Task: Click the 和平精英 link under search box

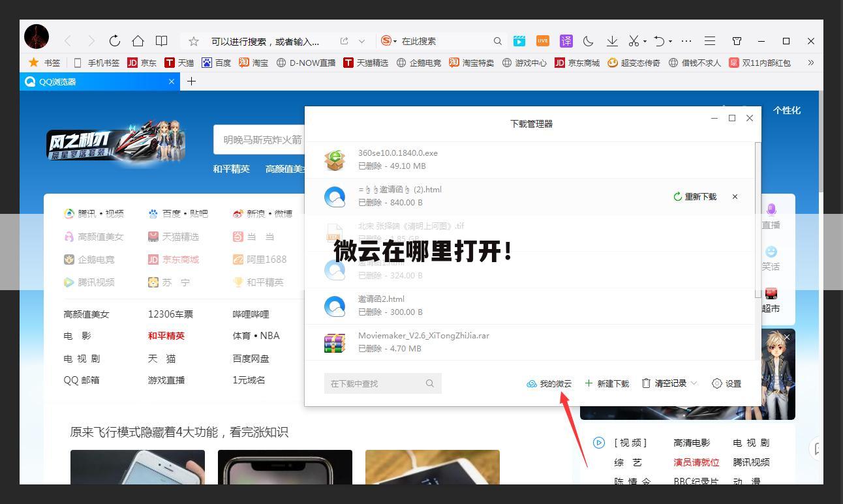Action: click(x=231, y=169)
